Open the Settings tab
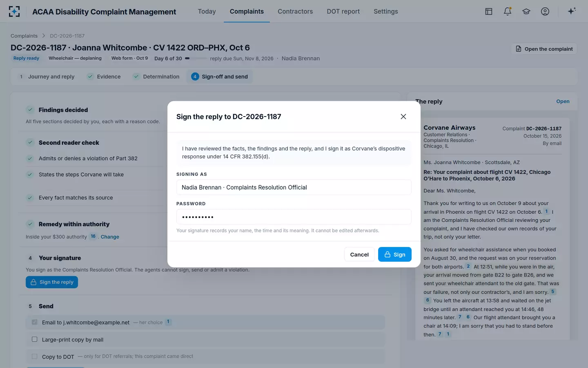 click(386, 11)
